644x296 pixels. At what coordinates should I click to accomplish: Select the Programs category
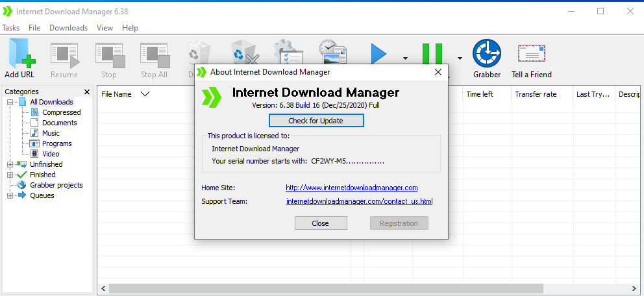57,143
